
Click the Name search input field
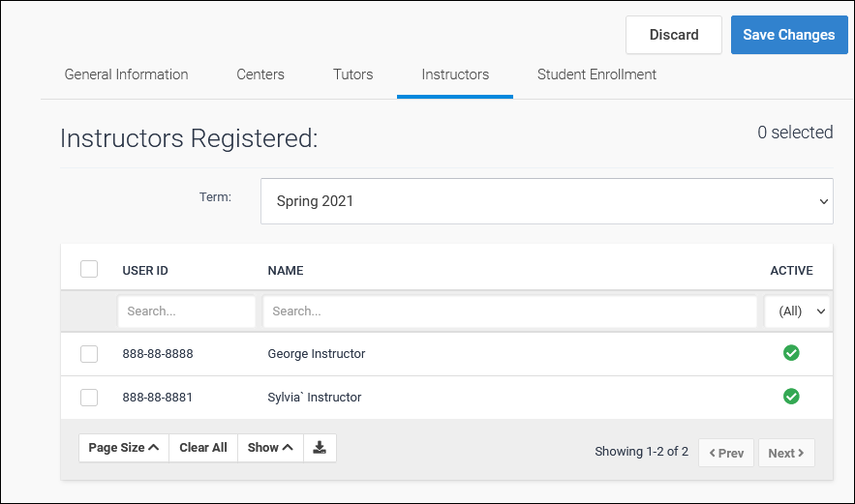click(509, 311)
